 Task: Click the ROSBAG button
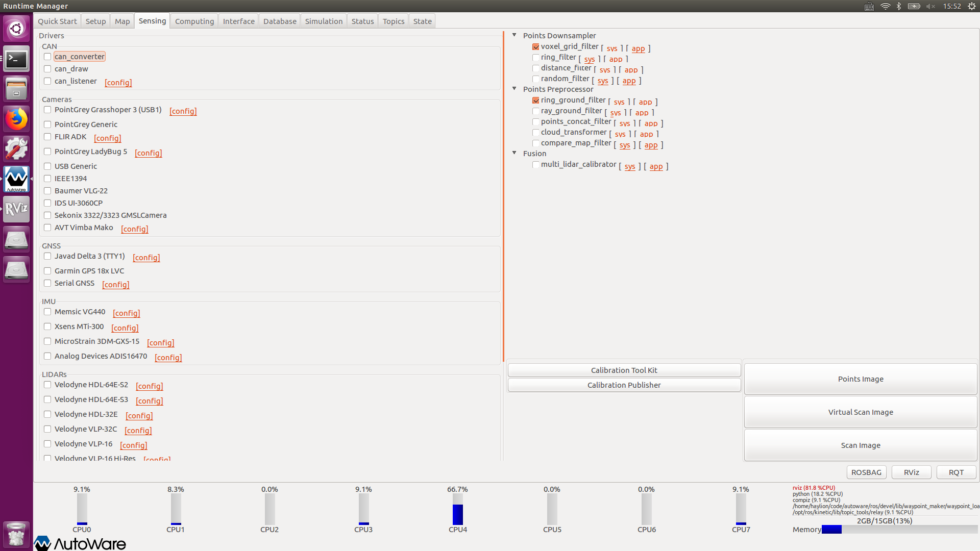point(866,472)
